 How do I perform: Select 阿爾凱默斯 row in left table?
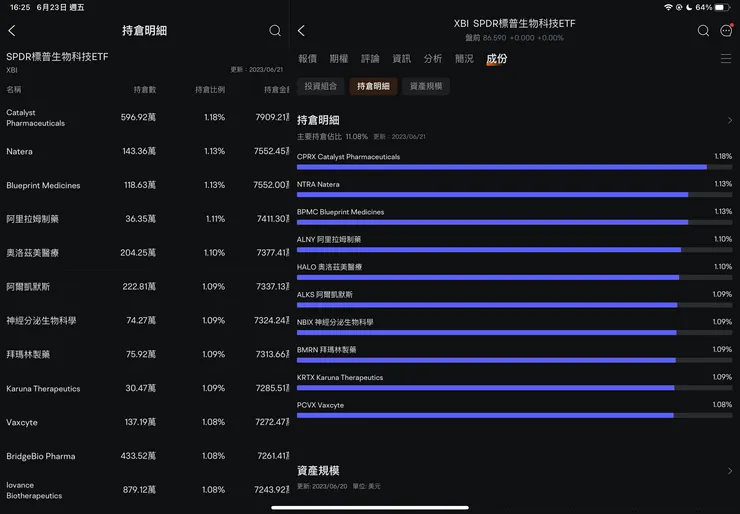pos(145,286)
